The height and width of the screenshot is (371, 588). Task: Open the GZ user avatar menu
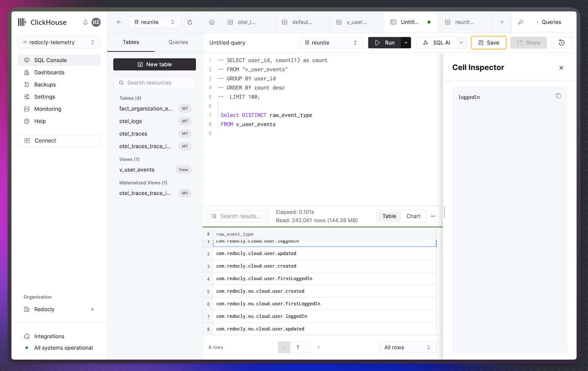tap(96, 22)
